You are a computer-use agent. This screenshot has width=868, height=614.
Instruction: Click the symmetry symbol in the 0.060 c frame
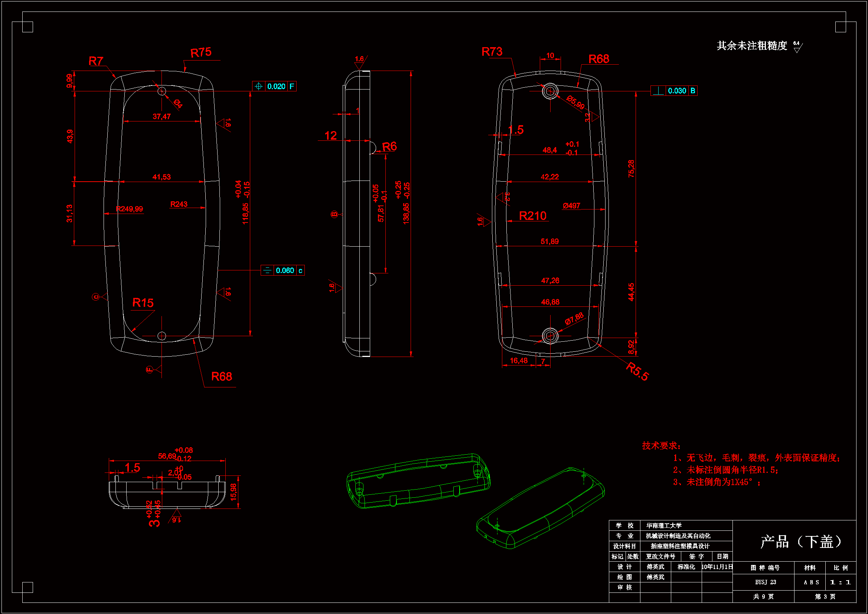267,270
